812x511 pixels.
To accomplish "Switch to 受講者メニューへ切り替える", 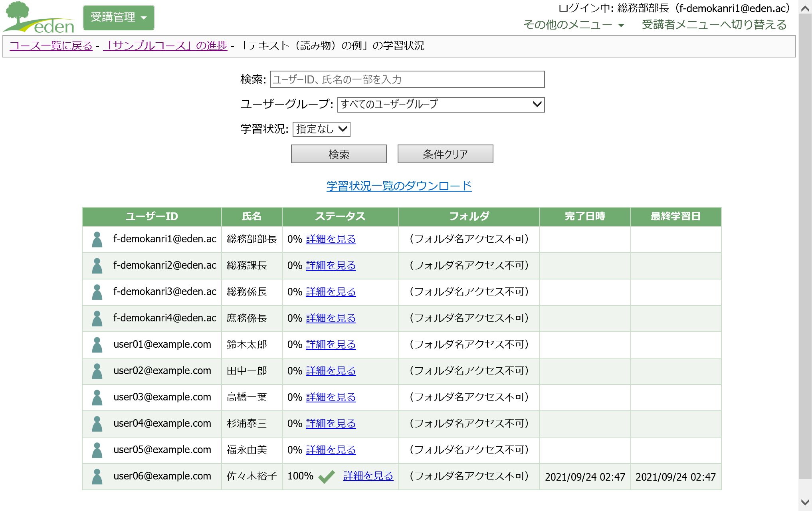I will (x=714, y=25).
